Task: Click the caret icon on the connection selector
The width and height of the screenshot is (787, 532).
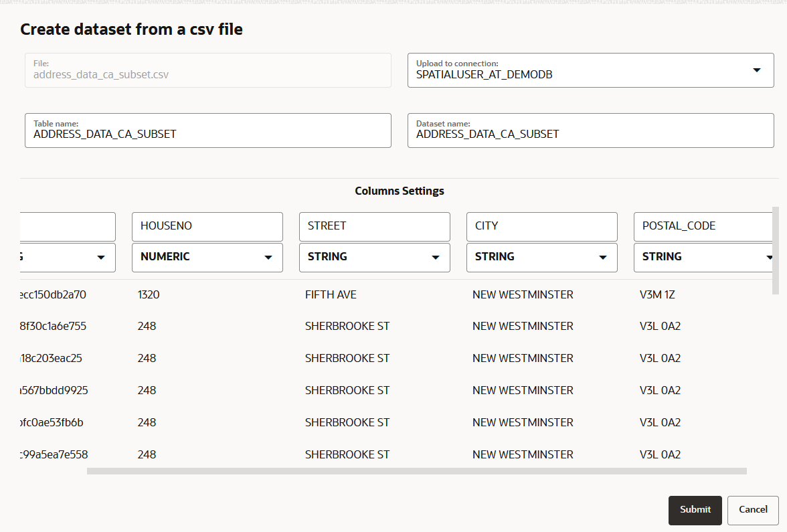Action: click(x=756, y=70)
